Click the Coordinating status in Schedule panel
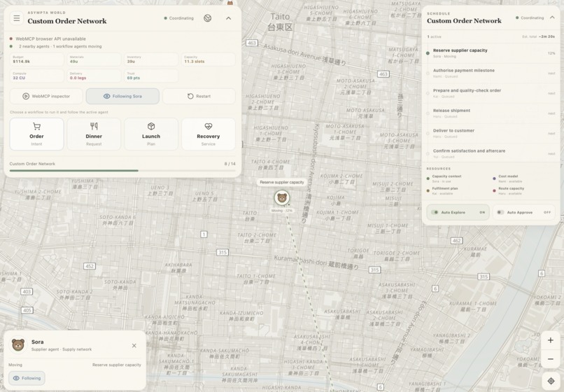Viewport: 564px width, 392px height. [x=530, y=17]
